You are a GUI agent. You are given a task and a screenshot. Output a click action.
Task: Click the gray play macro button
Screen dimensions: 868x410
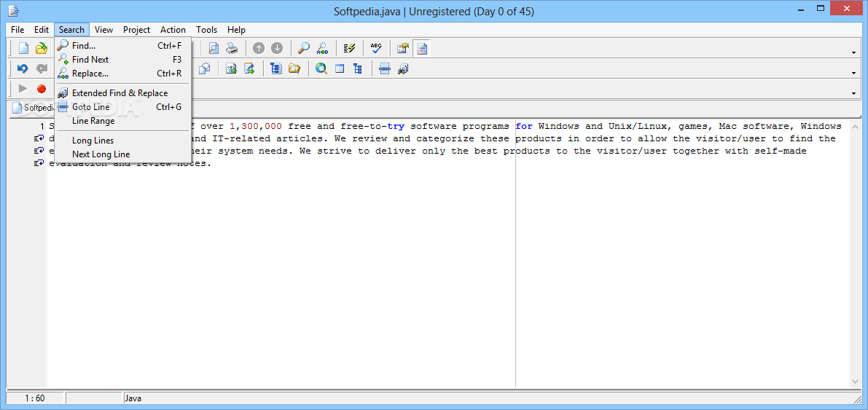click(x=23, y=89)
